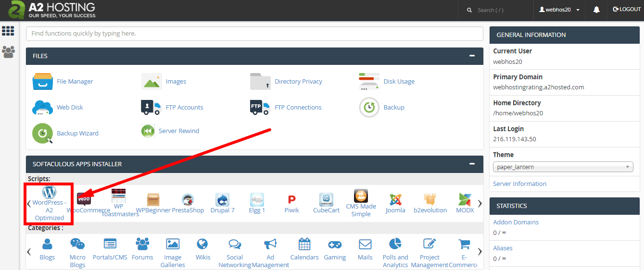Open Backup circular arrow icon
The image size is (644, 270).
[369, 108]
